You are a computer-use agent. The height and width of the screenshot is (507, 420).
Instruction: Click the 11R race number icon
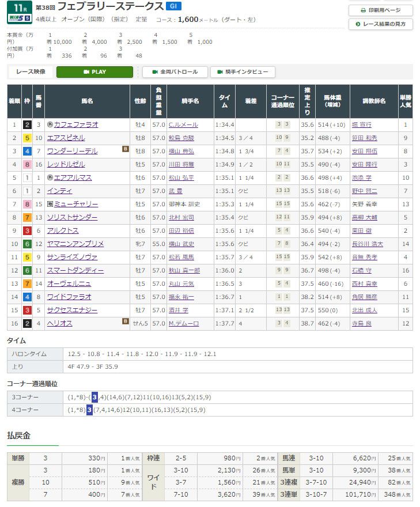(x=16, y=7)
